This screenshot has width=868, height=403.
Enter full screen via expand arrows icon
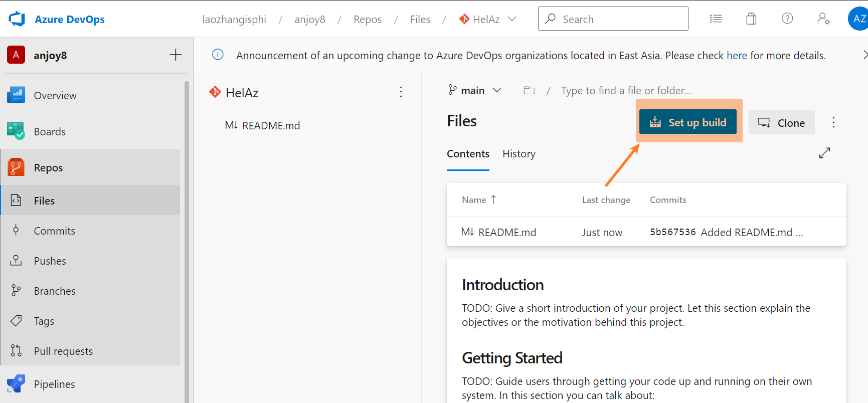(824, 153)
